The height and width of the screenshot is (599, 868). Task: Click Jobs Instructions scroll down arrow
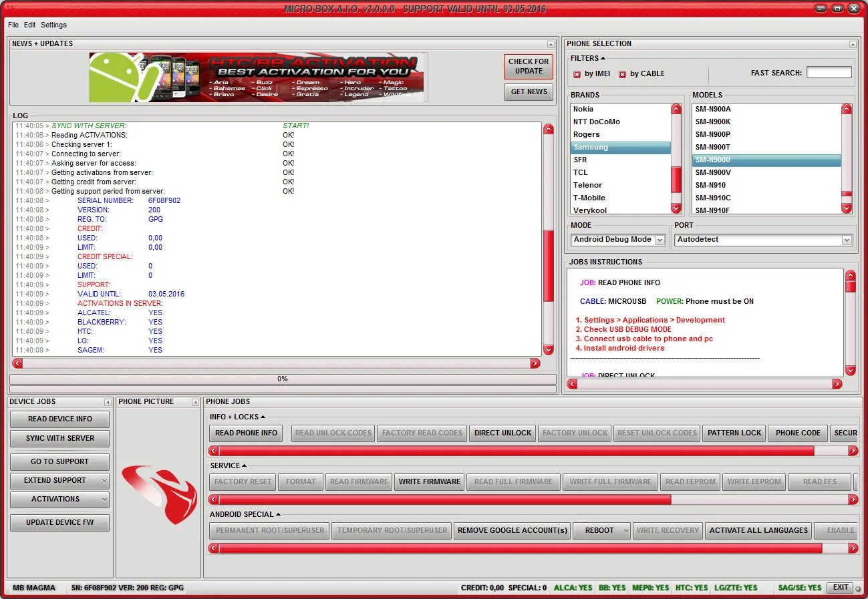click(851, 371)
